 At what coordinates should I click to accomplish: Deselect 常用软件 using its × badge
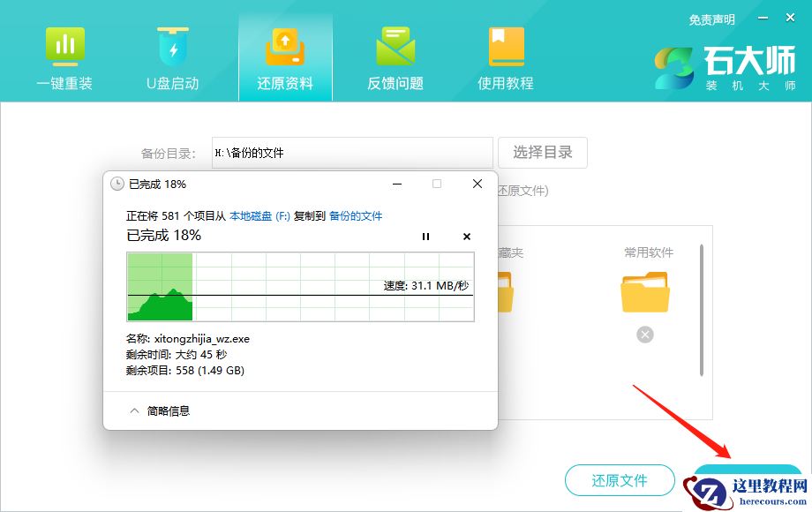(645, 335)
